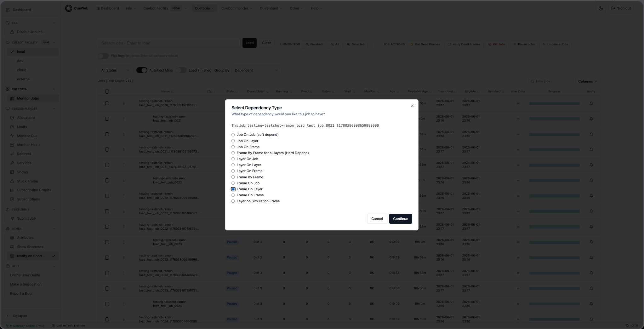Open Subscriptions sidebar icon
Screen dimensions: 644x329
point(12,199)
